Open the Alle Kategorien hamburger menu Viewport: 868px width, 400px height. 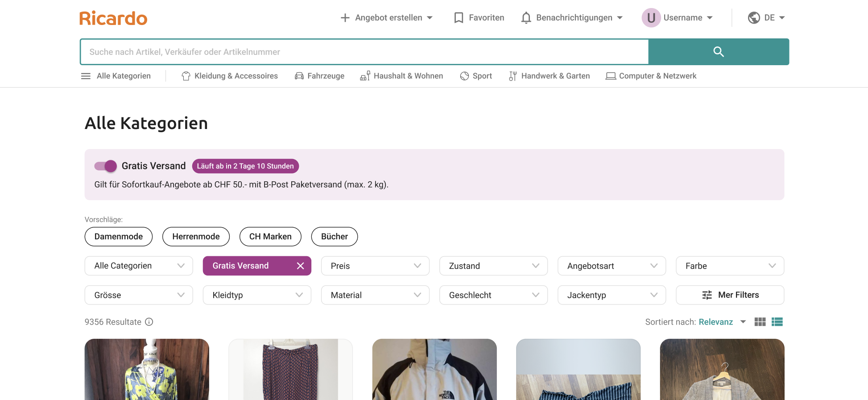(86, 76)
